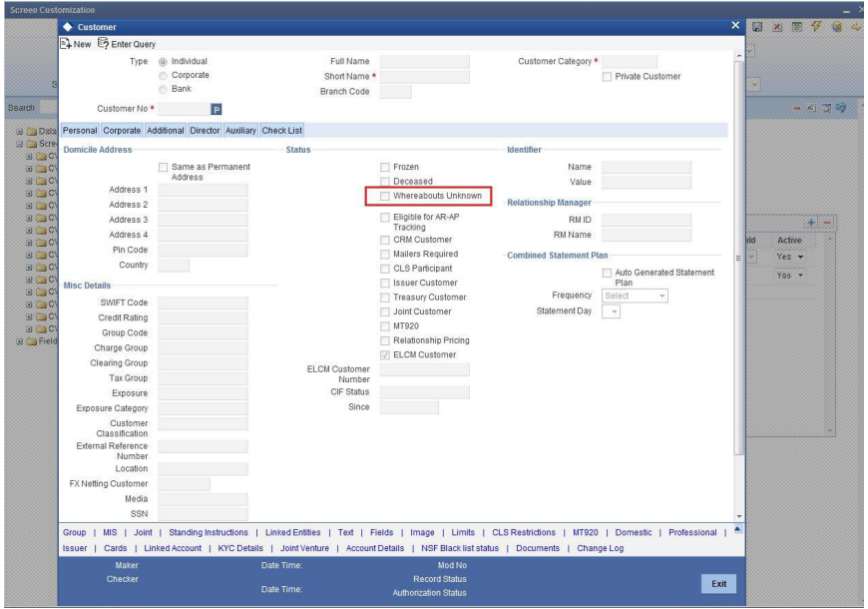Image resolution: width=868 pixels, height=609 pixels.
Task: Click the Enter Query icon
Action: click(103, 43)
